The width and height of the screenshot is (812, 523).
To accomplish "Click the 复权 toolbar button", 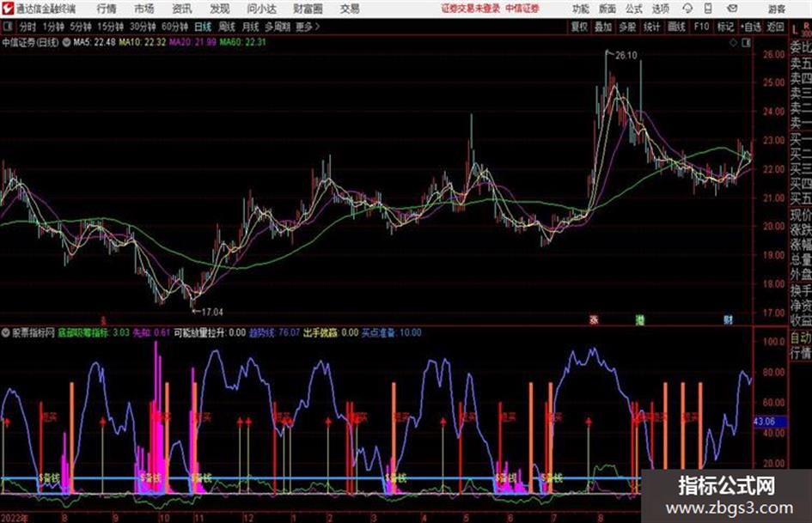I will coord(579,27).
